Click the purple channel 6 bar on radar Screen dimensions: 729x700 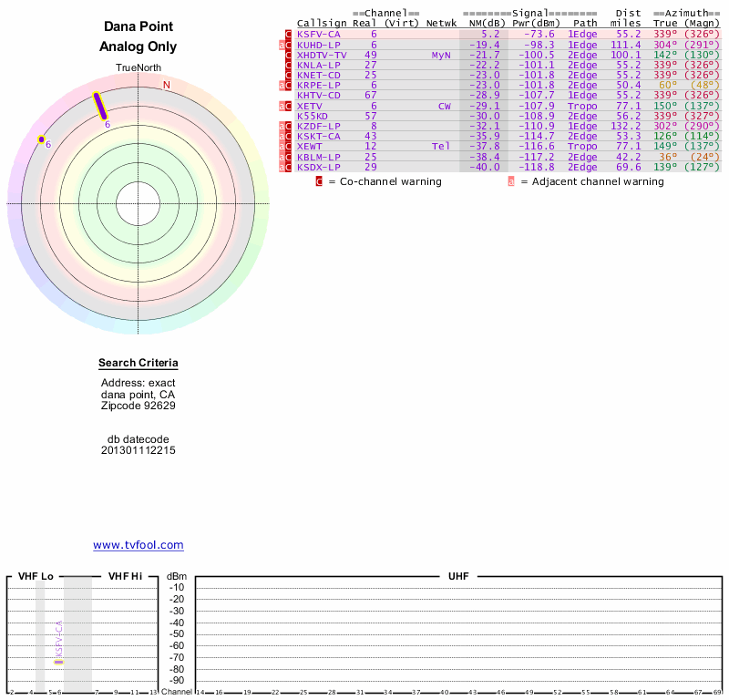point(100,105)
